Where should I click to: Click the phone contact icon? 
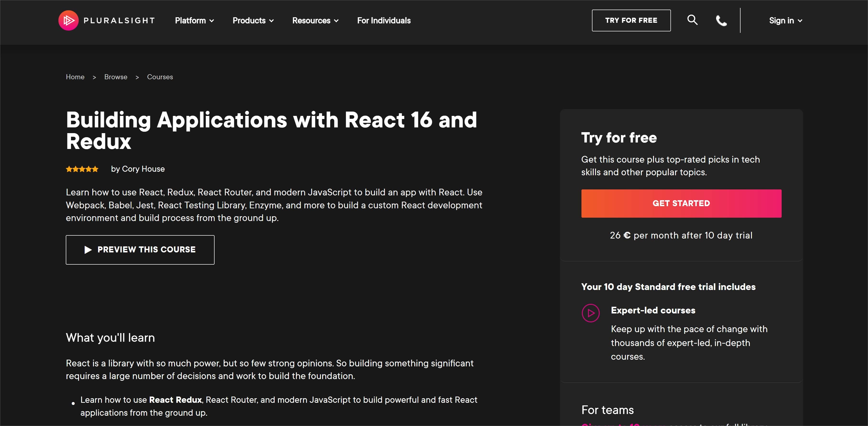[721, 21]
